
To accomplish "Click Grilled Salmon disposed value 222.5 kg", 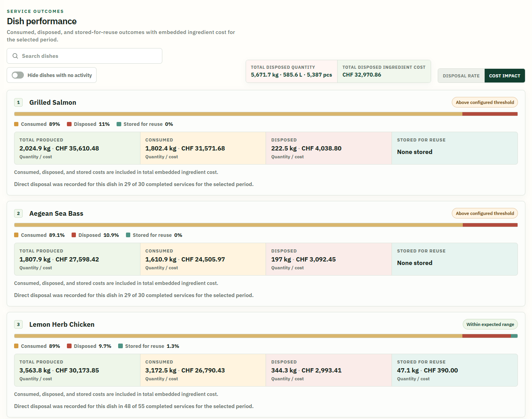I will [x=284, y=149].
